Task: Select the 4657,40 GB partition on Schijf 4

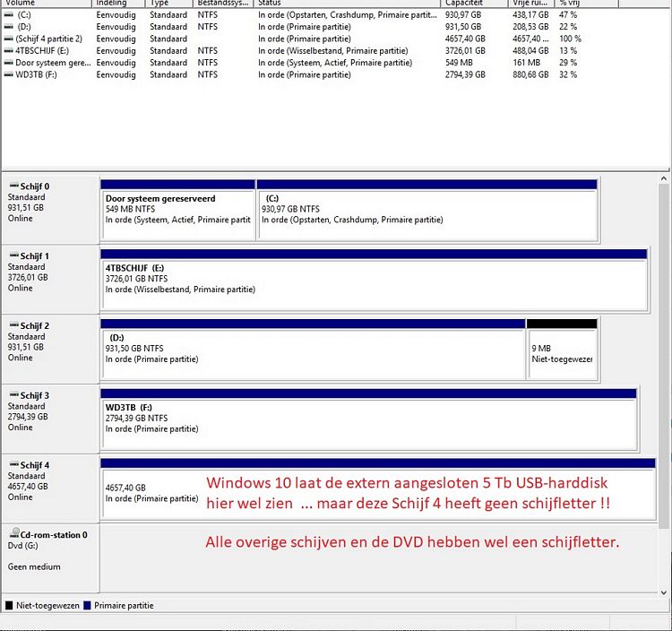Action: (x=378, y=488)
